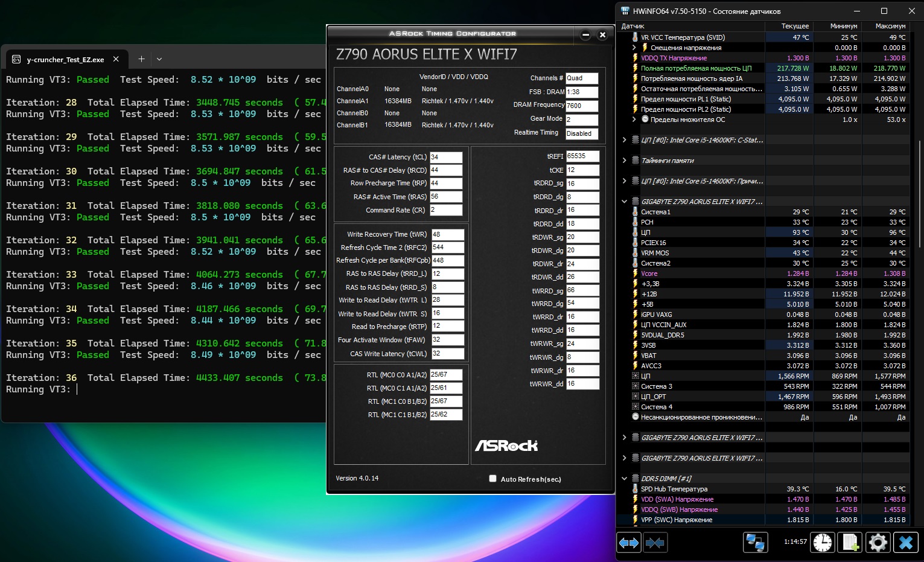Click the Command Rate (CR) value field

[x=446, y=210]
